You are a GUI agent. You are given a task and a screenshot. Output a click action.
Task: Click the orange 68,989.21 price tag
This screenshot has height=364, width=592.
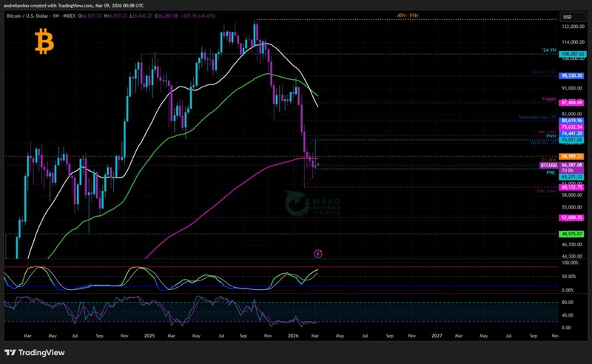(572, 156)
